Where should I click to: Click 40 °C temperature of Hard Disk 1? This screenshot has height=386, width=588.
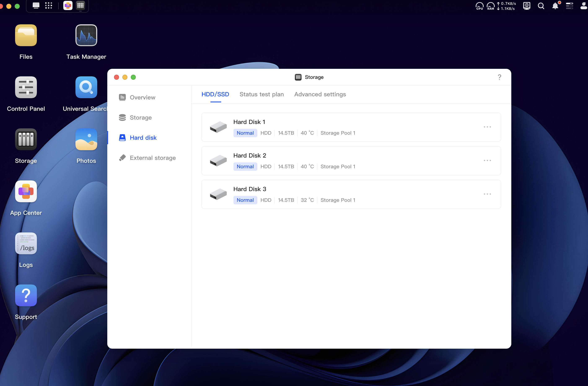pos(307,133)
